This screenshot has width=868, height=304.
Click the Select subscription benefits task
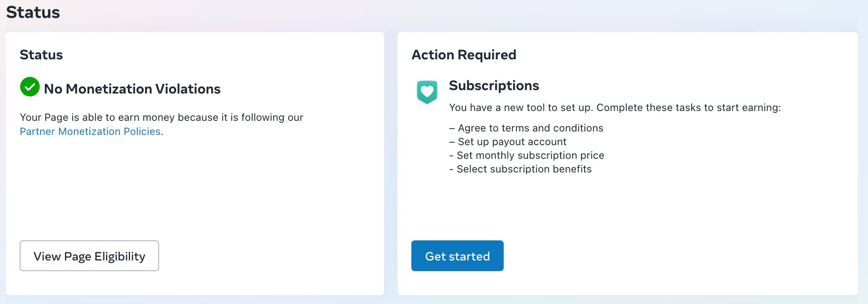(520, 169)
